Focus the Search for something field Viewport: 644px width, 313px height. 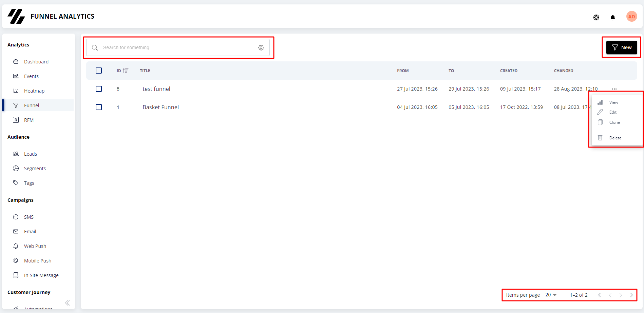(178, 47)
